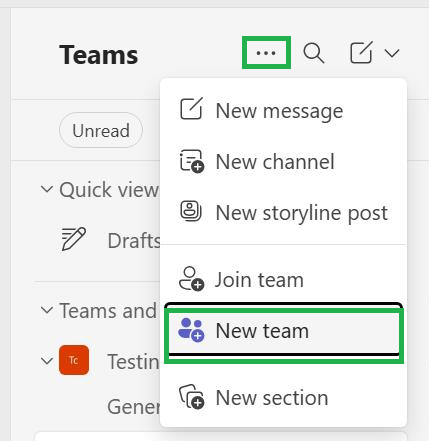The image size is (429, 443).
Task: Click the Teams heading
Action: [x=99, y=55]
